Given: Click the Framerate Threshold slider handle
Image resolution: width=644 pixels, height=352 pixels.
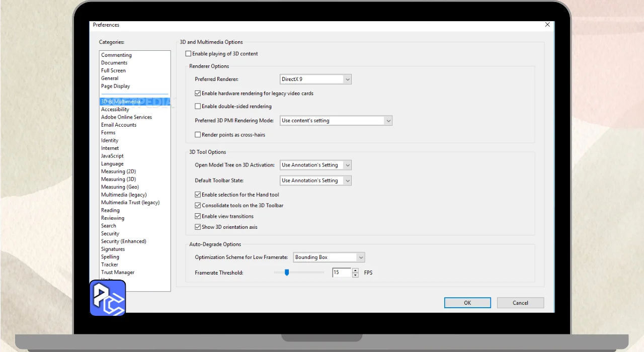Looking at the screenshot, I should pyautogui.click(x=287, y=273).
